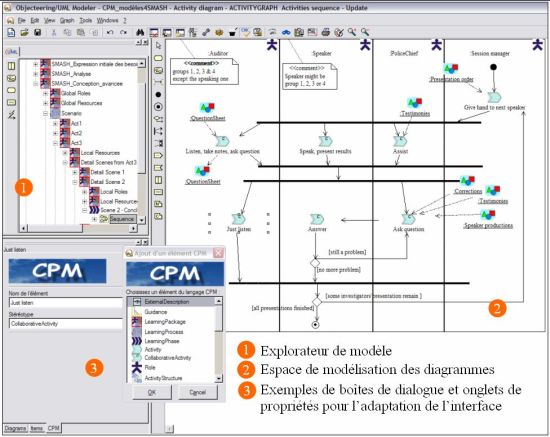Viewport: 550px width, 437px height.
Task: Open the File menu
Action: pyautogui.click(x=21, y=20)
